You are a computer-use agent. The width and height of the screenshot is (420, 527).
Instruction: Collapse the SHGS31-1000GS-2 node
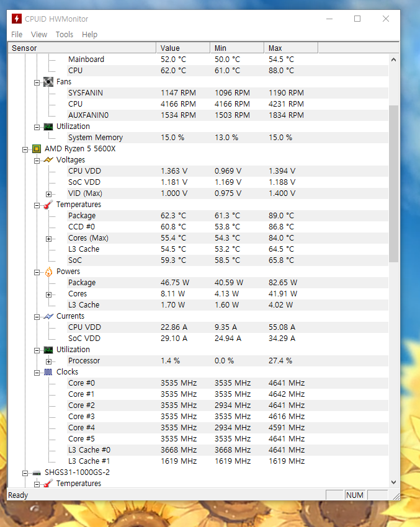25,473
